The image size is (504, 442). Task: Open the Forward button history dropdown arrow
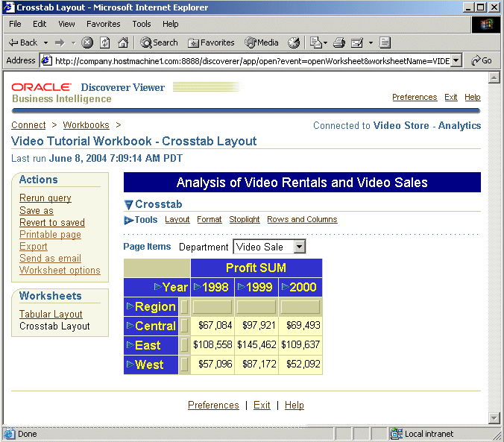pyautogui.click(x=73, y=42)
